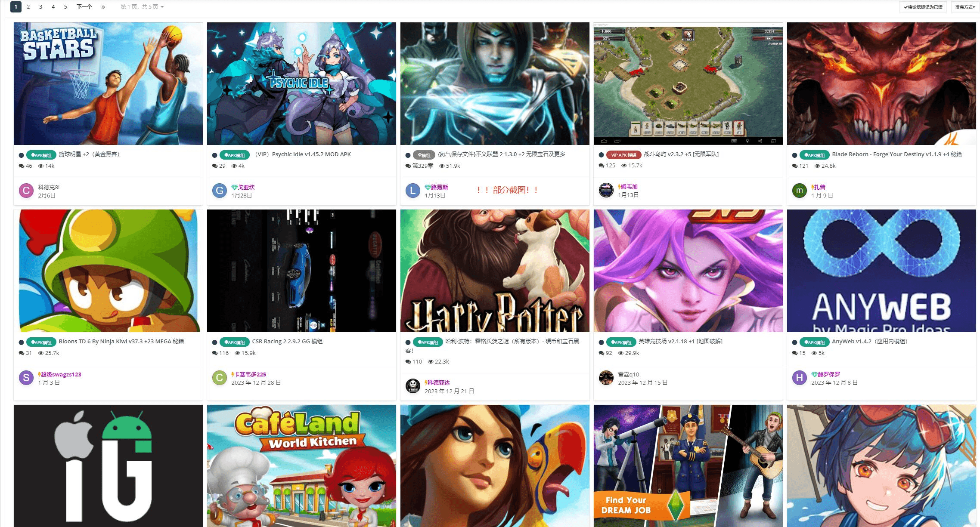Open the 排序方式 sort dropdown
Viewport: 980px width, 527px height.
[965, 7]
